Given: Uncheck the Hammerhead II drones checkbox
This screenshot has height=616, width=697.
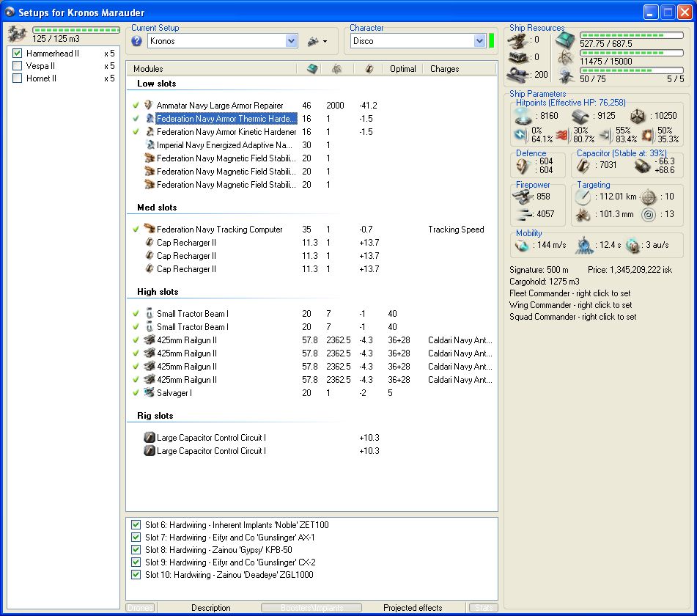Looking at the screenshot, I should [18, 54].
